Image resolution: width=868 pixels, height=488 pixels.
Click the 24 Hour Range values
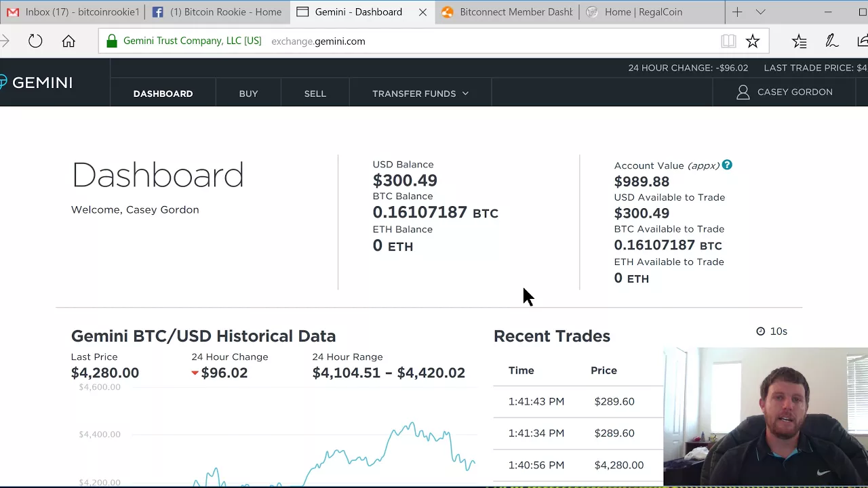[x=389, y=373]
